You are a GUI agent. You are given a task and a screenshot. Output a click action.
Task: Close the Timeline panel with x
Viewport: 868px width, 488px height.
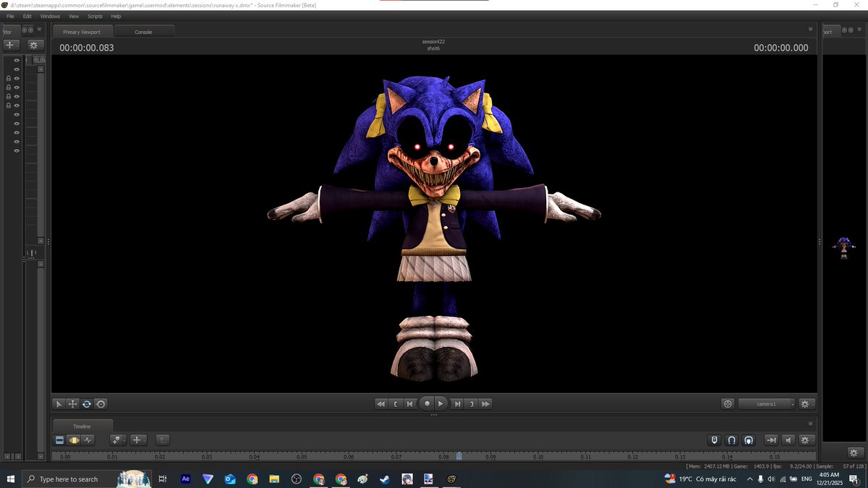(x=810, y=424)
